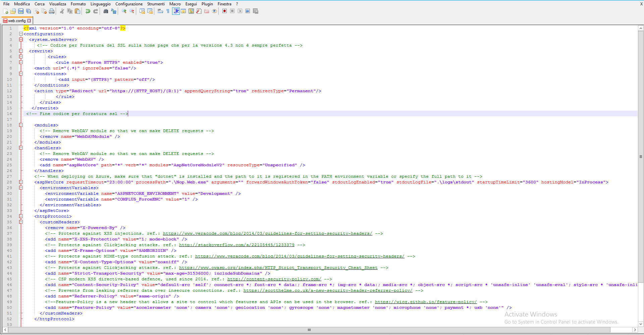644x335 pixels.
Task: Collapse the httpProtocol block on line 34
Action: pyautogui.click(x=21, y=216)
